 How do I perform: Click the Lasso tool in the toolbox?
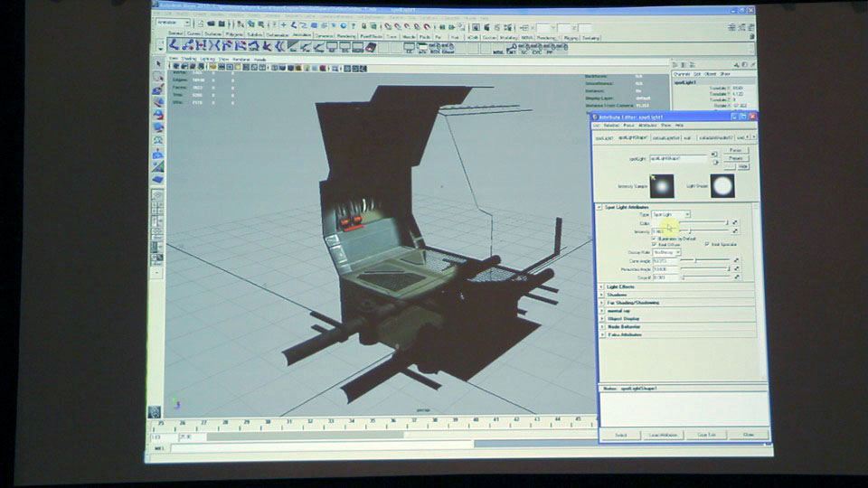157,77
